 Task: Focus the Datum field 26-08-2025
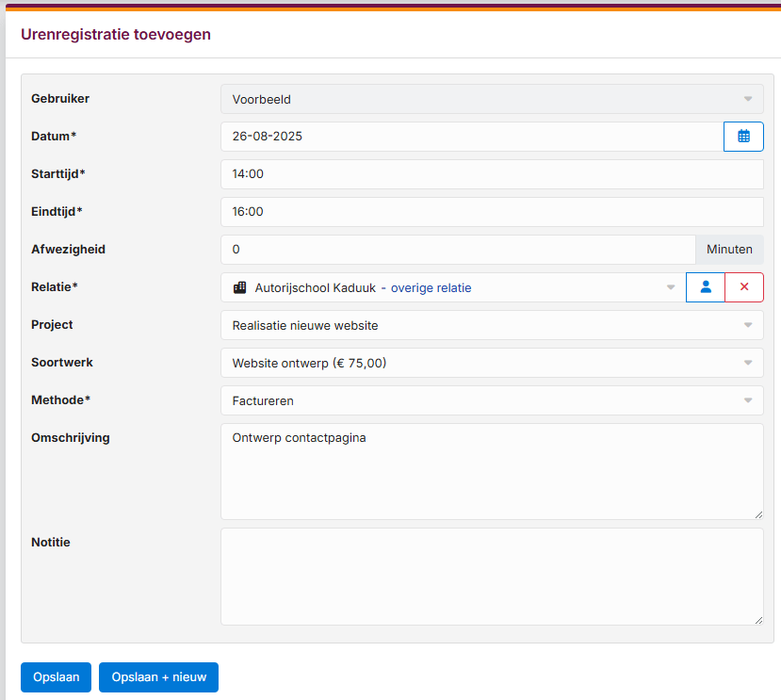[x=472, y=137]
